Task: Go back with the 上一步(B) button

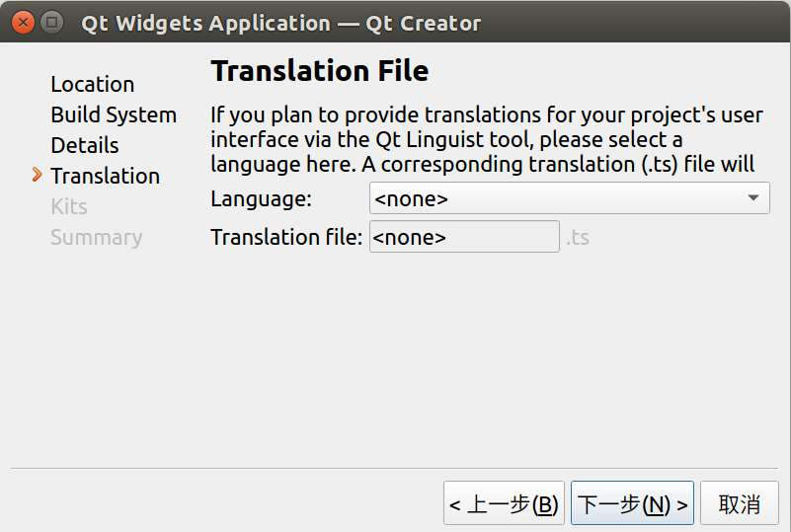Action: 504,504
